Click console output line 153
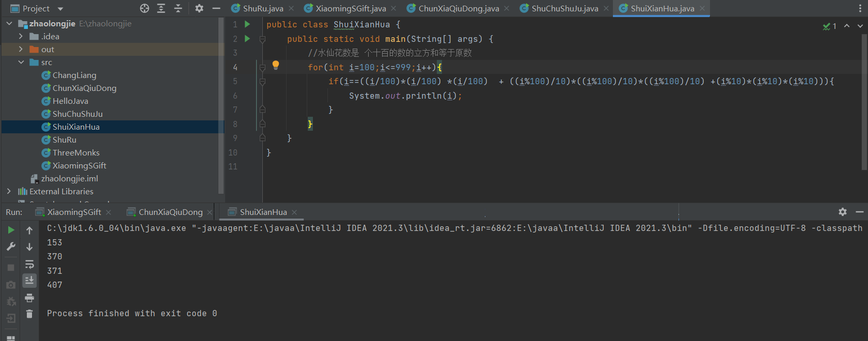The height and width of the screenshot is (341, 868). pos(55,242)
